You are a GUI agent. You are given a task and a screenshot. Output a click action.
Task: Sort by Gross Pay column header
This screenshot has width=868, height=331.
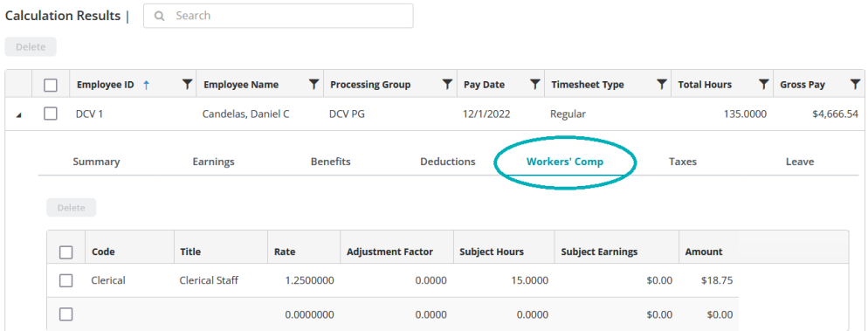click(x=803, y=85)
